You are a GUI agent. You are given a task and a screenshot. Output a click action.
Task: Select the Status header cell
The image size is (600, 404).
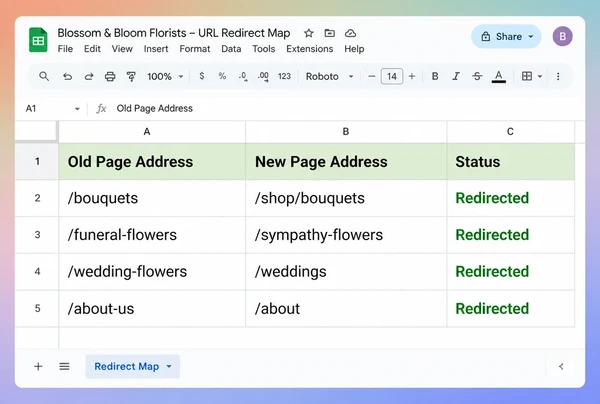[510, 161]
